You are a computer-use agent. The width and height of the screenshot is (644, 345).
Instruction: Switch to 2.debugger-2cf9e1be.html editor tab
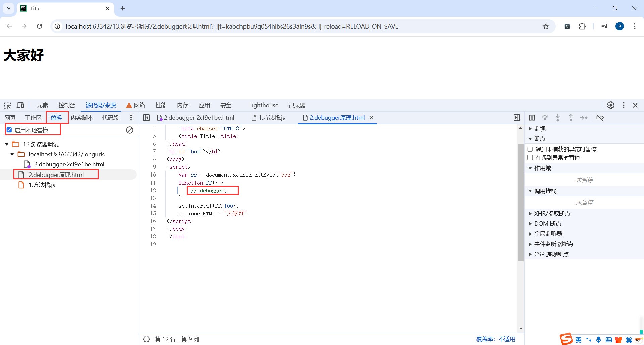pos(196,118)
